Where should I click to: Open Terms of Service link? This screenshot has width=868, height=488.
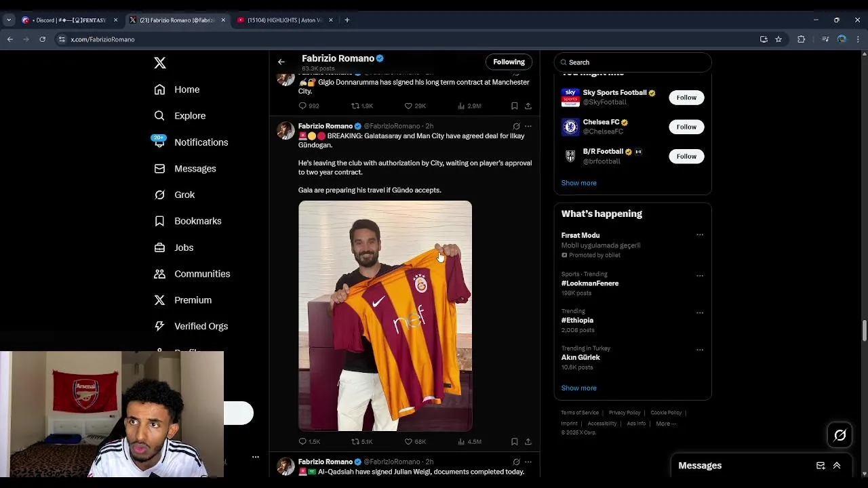(580, 413)
